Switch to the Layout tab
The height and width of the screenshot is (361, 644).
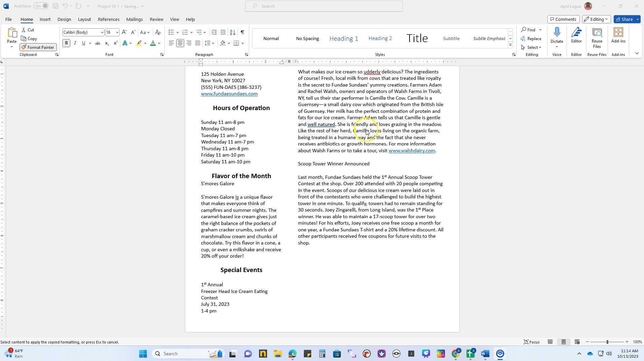coord(84,19)
